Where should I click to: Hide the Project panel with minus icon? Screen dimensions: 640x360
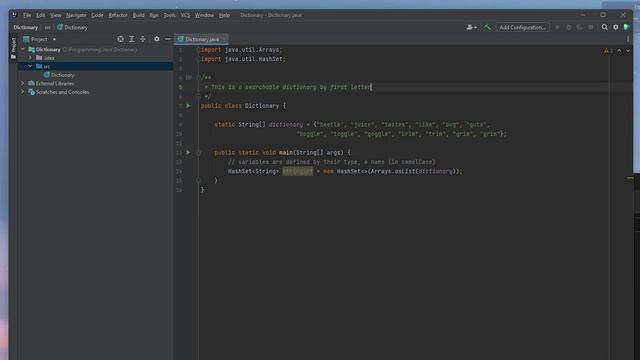click(x=168, y=39)
